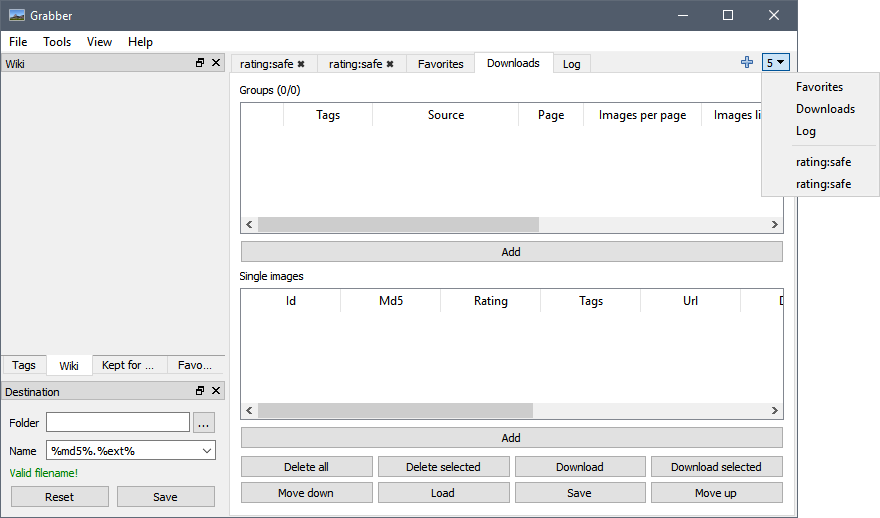Add a new tab with the plus icon
The image size is (880, 518).
click(x=746, y=62)
